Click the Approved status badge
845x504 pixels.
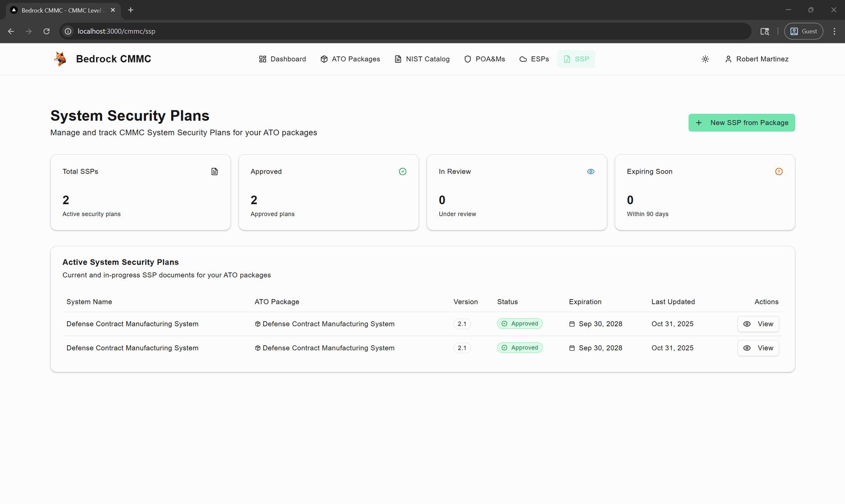pyautogui.click(x=520, y=324)
